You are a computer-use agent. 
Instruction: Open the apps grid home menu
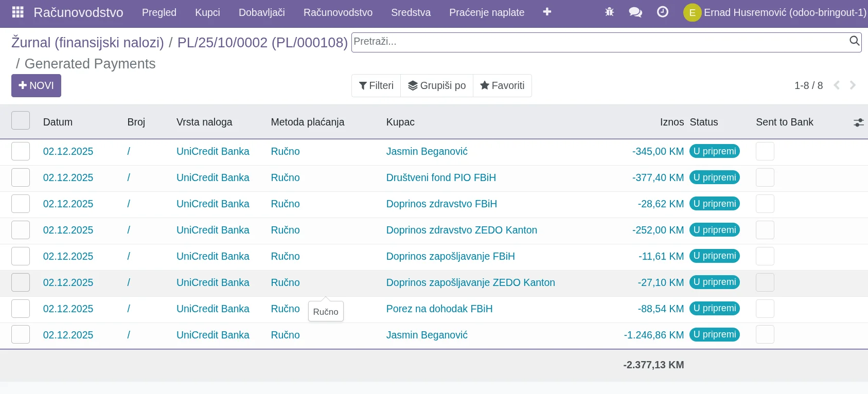click(17, 12)
